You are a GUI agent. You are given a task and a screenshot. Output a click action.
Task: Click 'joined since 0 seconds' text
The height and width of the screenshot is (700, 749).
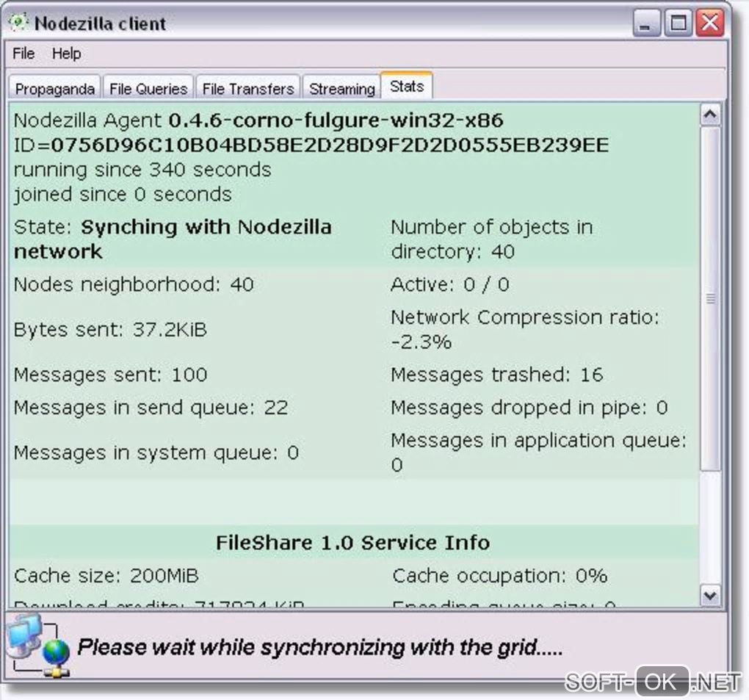123,195
